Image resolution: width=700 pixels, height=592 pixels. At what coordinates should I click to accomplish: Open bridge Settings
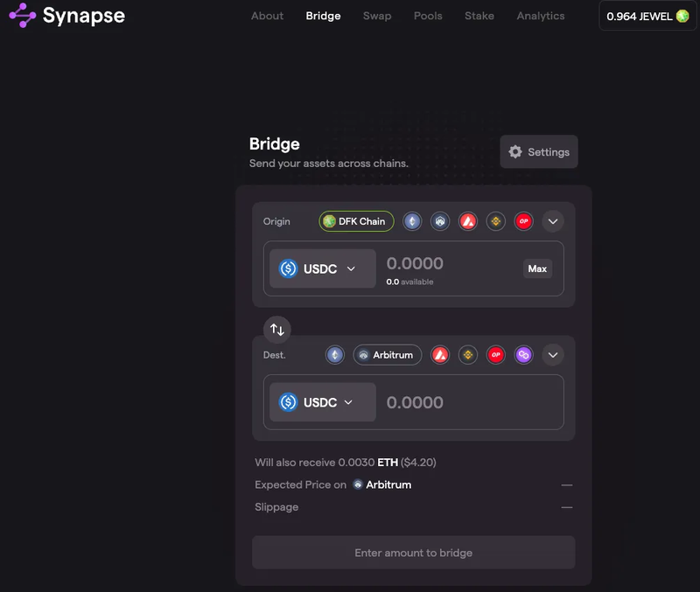[x=539, y=151]
